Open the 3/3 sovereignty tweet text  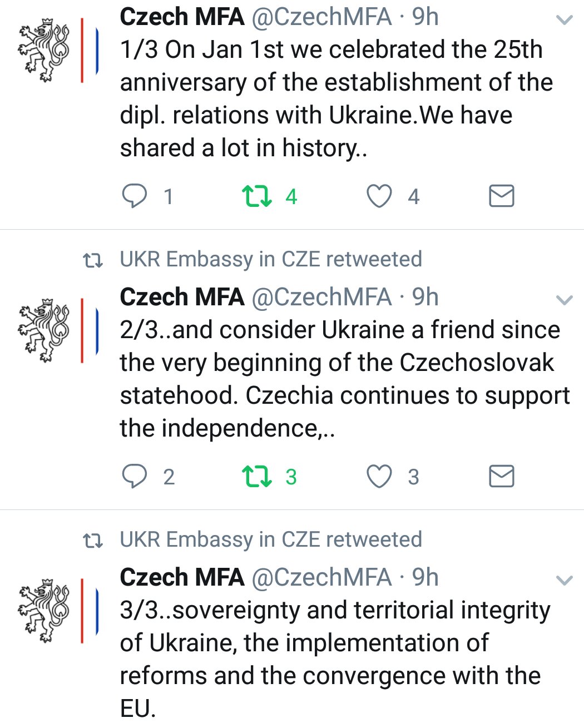[335, 659]
